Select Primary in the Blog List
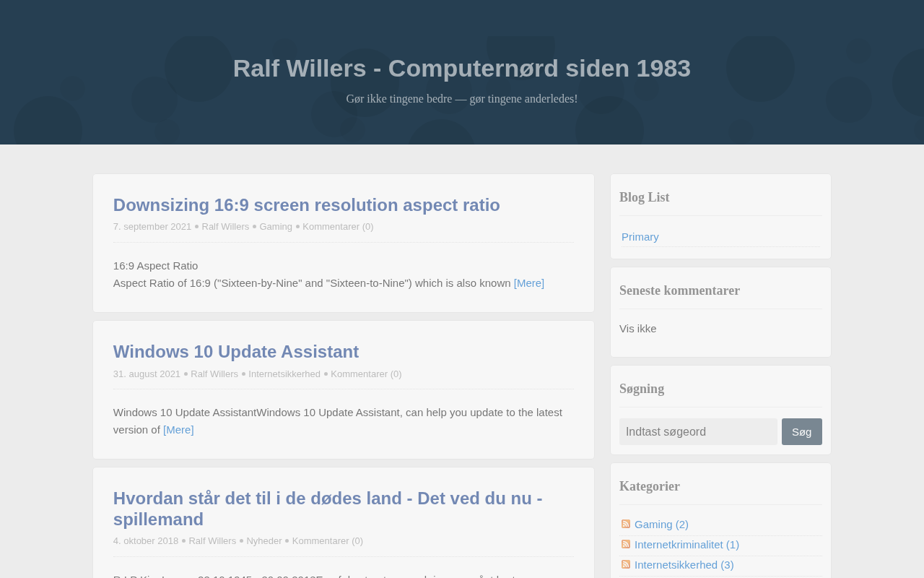 (640, 236)
